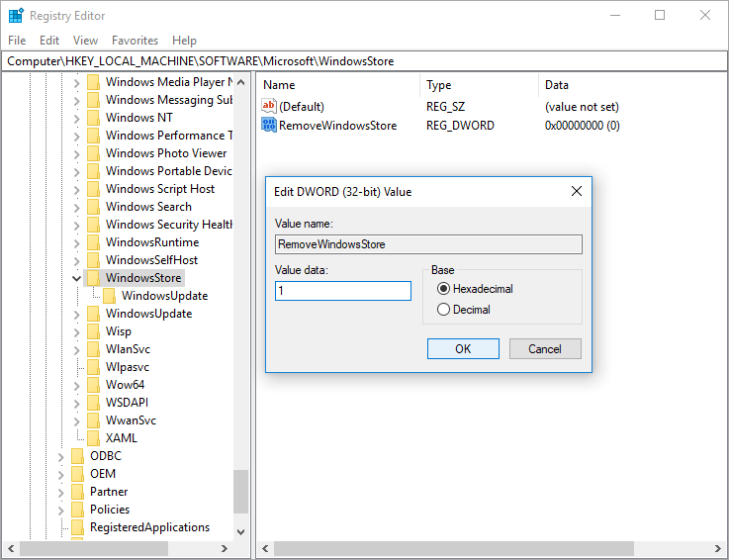Click the WindowsUpdate subkey folder under WindowsStore

click(110, 296)
